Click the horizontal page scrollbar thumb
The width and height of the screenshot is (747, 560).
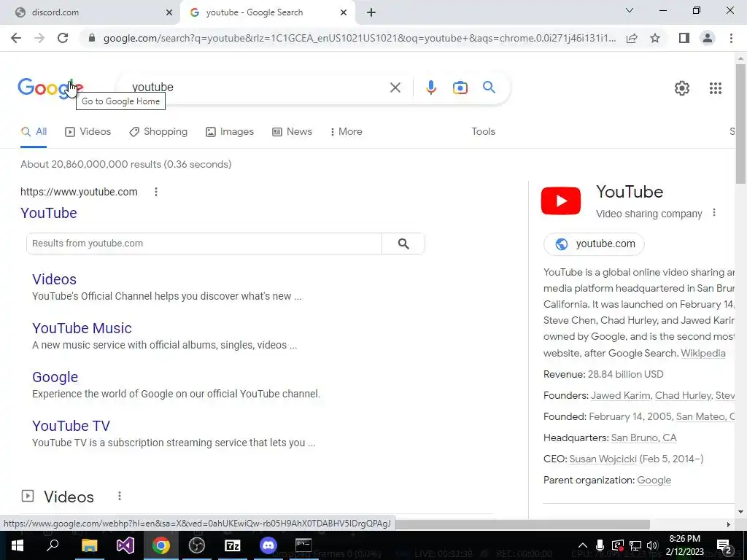click(522, 524)
